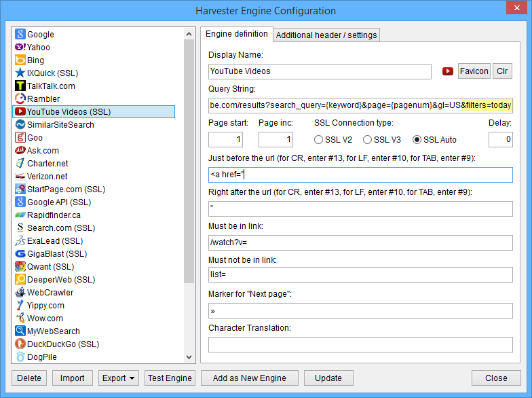Click the Goo engine icon
The width and height of the screenshot is (532, 398).
point(20,137)
